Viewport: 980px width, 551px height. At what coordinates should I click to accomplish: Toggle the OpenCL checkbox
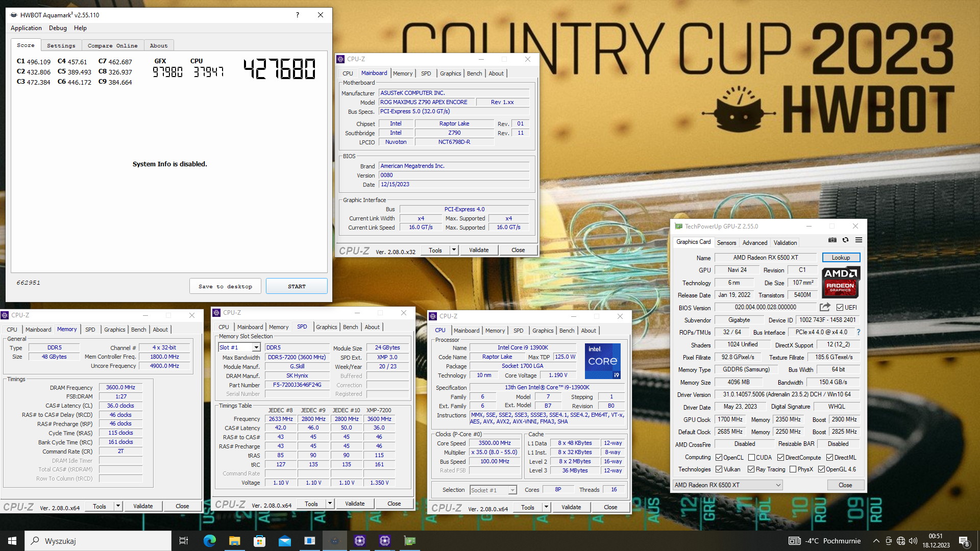click(719, 458)
